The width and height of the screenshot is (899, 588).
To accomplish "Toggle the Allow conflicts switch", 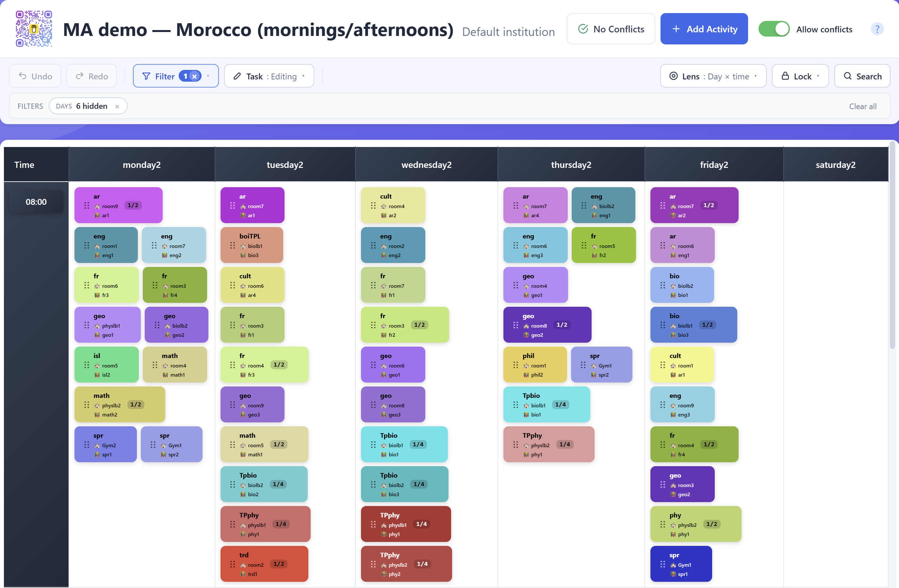I will tap(774, 29).
